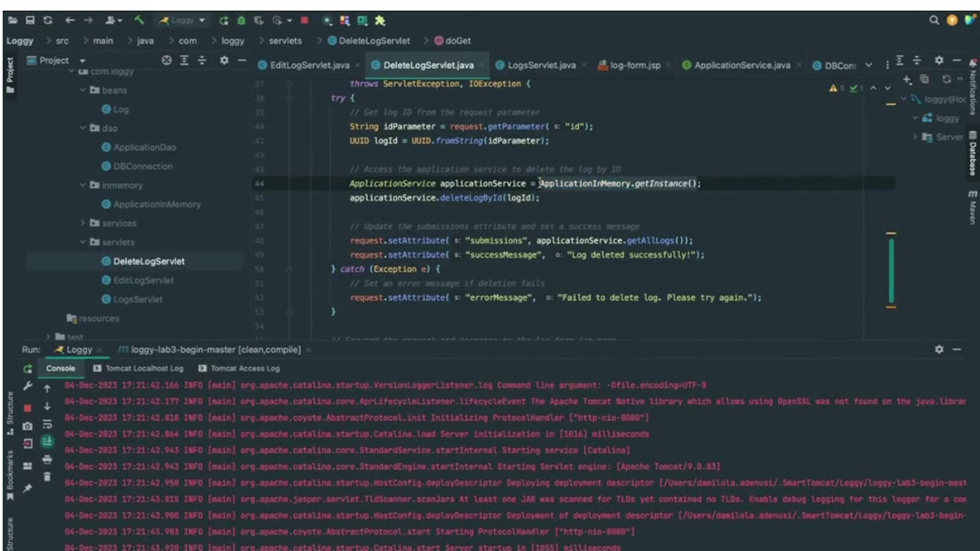Show hidden editor tabs dropdown chevron
This screenshot has width=980, height=551.
coord(868,65)
